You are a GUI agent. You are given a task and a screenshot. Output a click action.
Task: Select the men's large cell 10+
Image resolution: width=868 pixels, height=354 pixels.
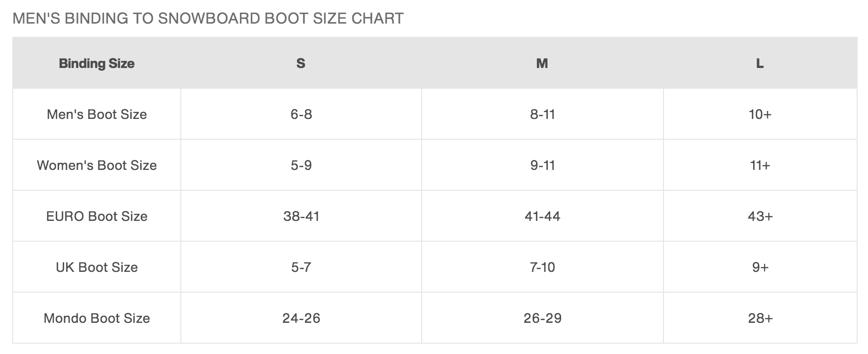coord(760,114)
